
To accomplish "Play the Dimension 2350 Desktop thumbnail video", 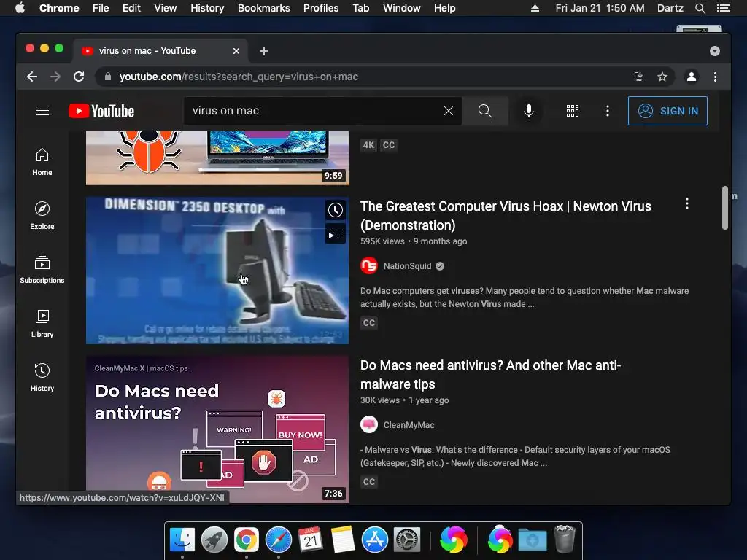I will click(217, 270).
